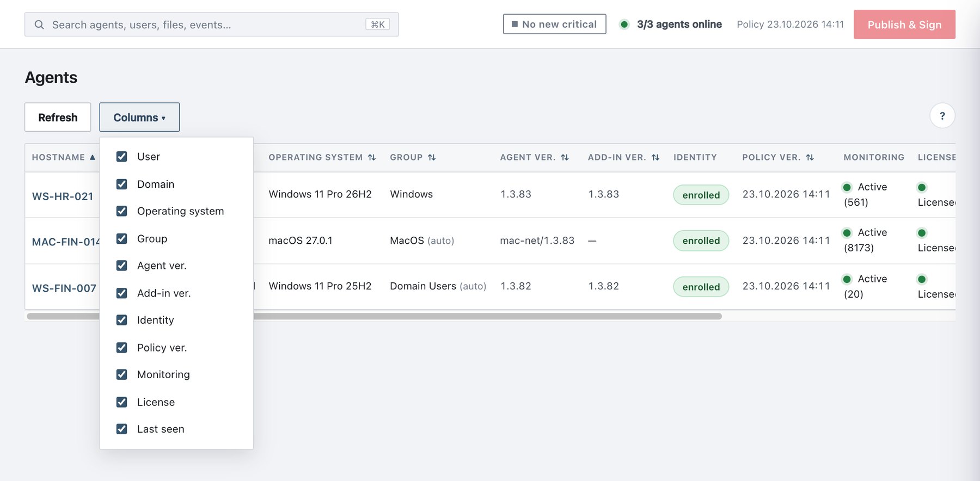Image resolution: width=980 pixels, height=481 pixels.
Task: Sort by Operating System column arrows
Action: (372, 157)
